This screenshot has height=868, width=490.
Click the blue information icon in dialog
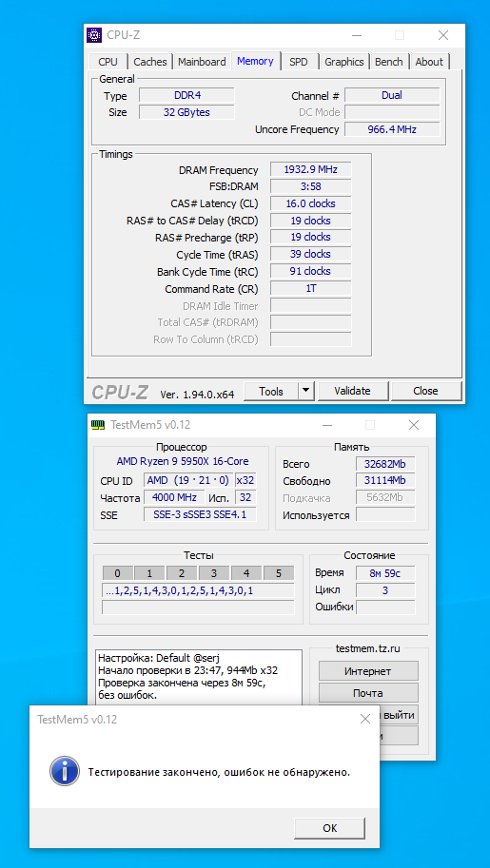[63, 772]
